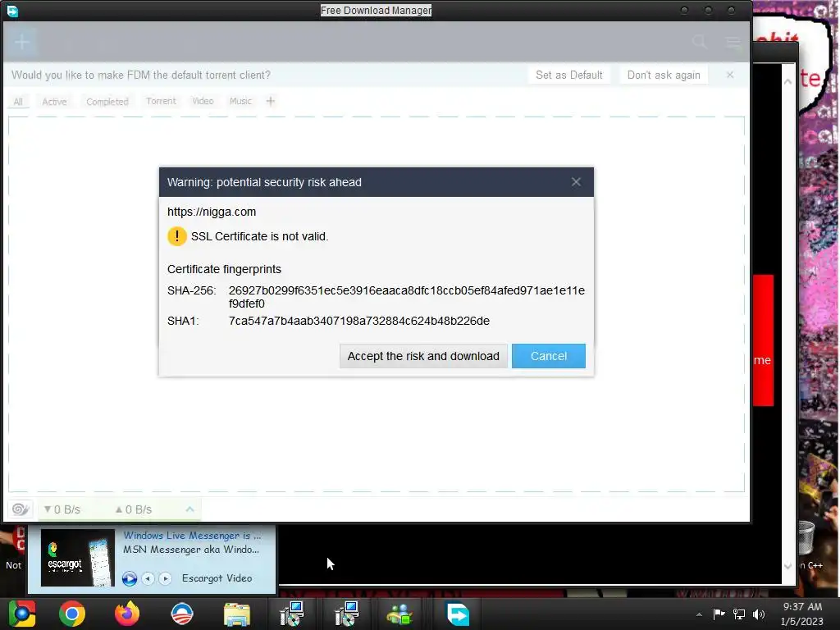Image resolution: width=840 pixels, height=630 pixels.
Task: Open the Escargot video thumbnail
Action: click(x=78, y=558)
